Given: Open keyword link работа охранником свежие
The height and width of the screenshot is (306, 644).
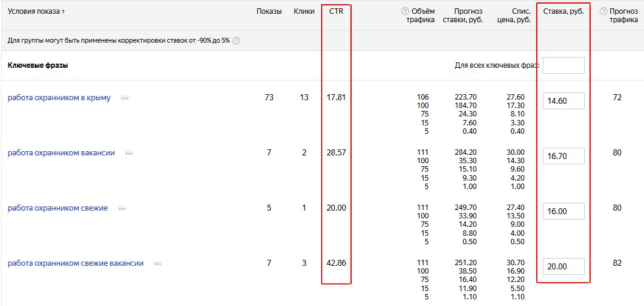Looking at the screenshot, I should pos(58,208).
